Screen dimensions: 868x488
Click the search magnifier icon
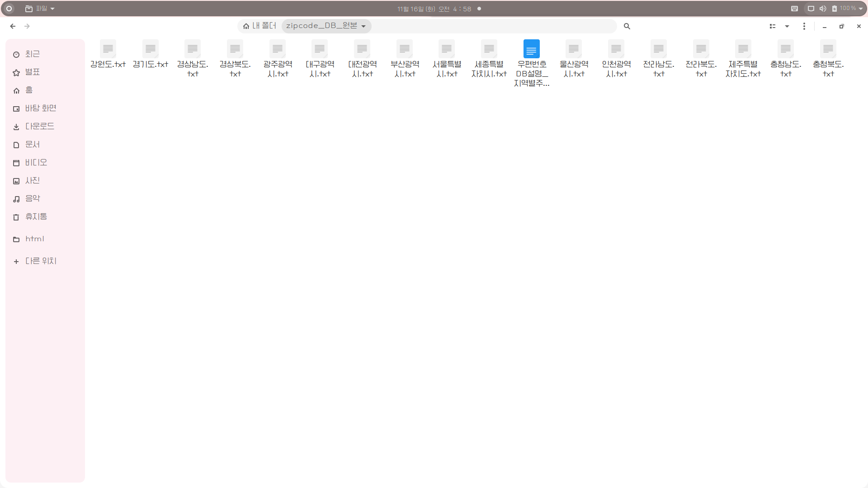627,26
